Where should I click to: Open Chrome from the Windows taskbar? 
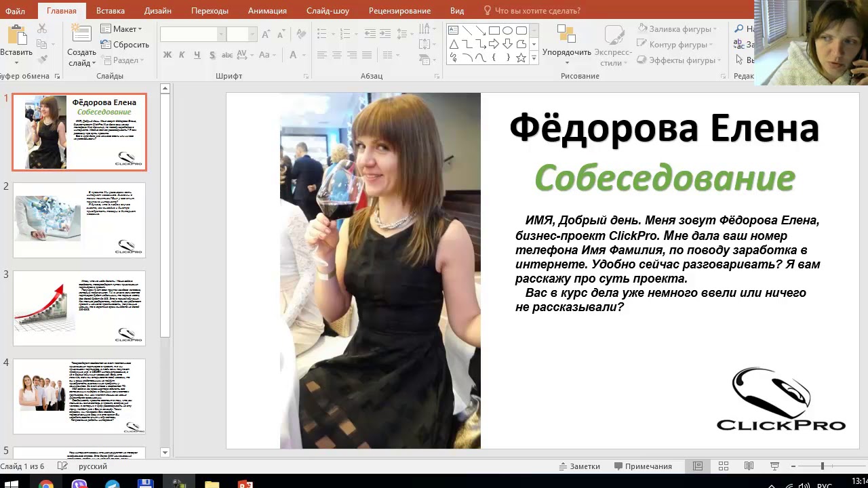45,484
